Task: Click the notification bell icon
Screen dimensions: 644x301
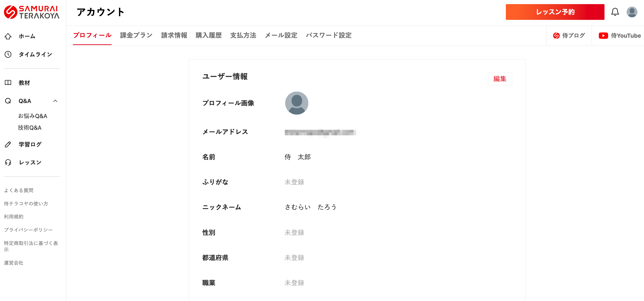Action: pos(615,12)
